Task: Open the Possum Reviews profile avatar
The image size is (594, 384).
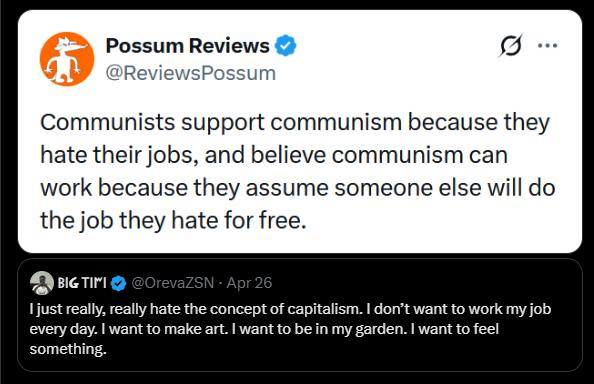Action: (x=67, y=59)
